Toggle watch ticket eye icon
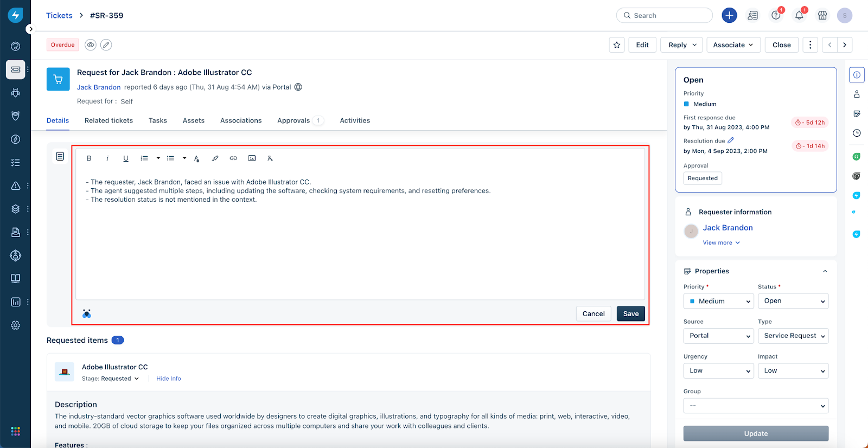868x448 pixels. pos(91,45)
